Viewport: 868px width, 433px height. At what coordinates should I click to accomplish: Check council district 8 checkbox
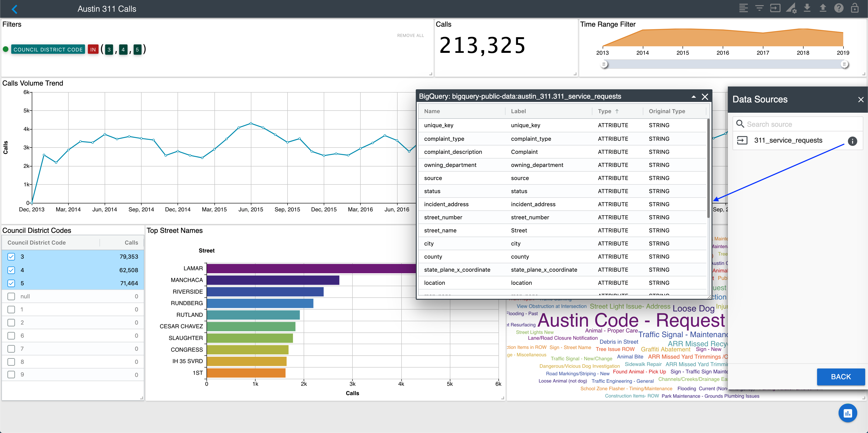[x=11, y=362]
